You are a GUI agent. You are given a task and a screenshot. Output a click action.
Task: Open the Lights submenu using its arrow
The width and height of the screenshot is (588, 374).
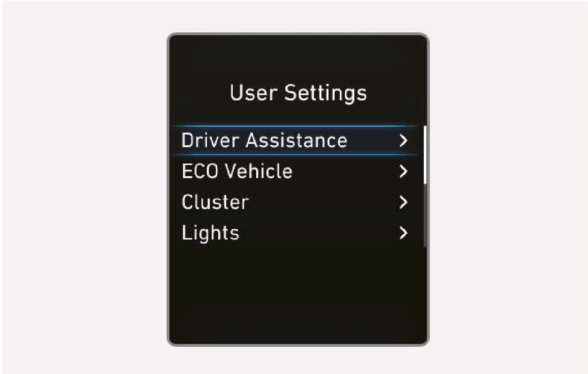point(403,233)
